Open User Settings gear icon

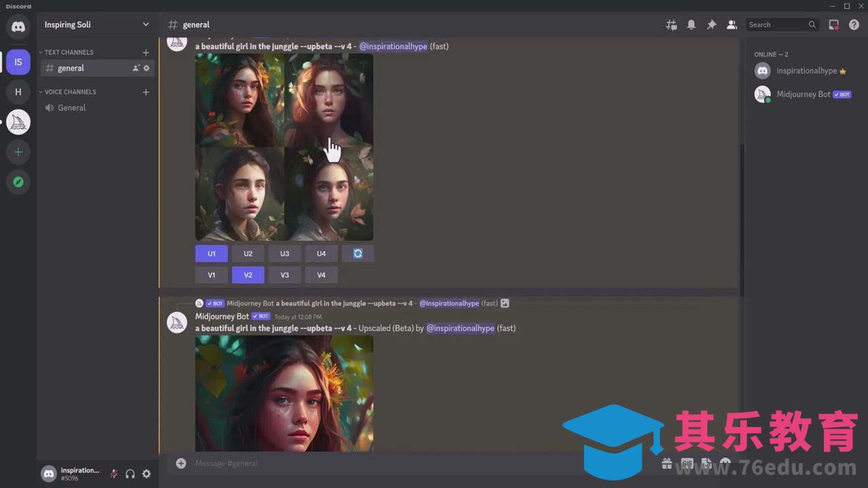tap(146, 474)
